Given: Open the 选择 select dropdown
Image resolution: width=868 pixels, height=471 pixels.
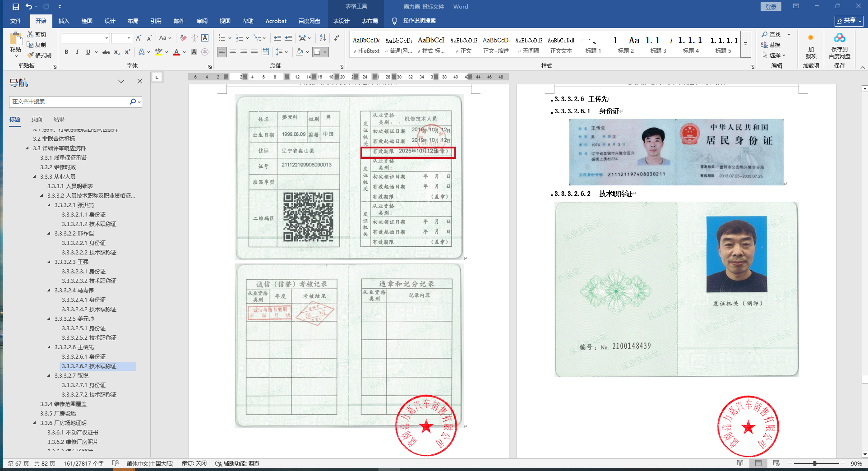Looking at the screenshot, I should pos(774,55).
